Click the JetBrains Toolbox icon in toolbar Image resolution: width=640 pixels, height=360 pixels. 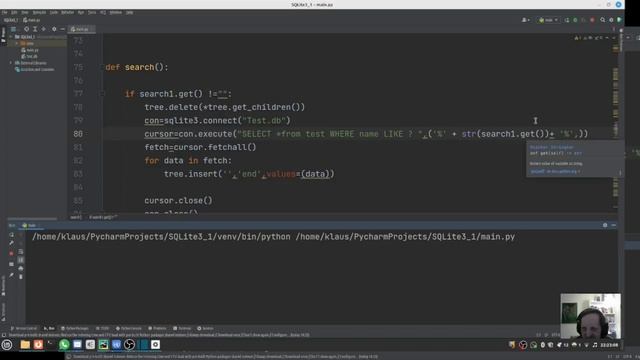pos(619,20)
